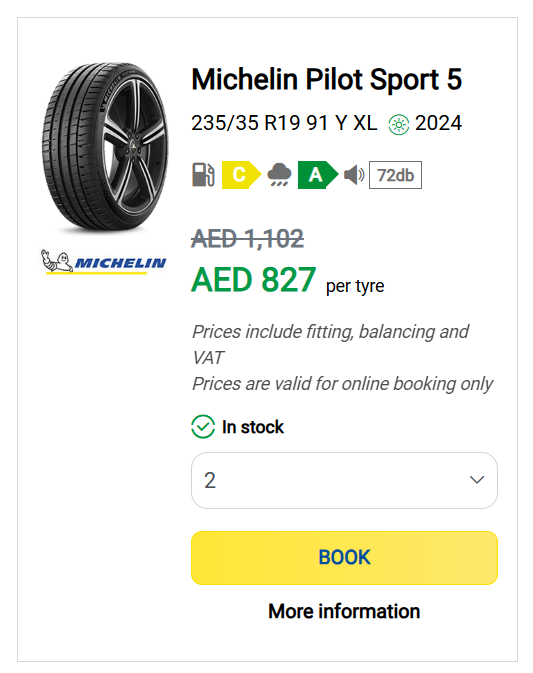Click the Michelin Pilot Sport 5 title

(327, 79)
